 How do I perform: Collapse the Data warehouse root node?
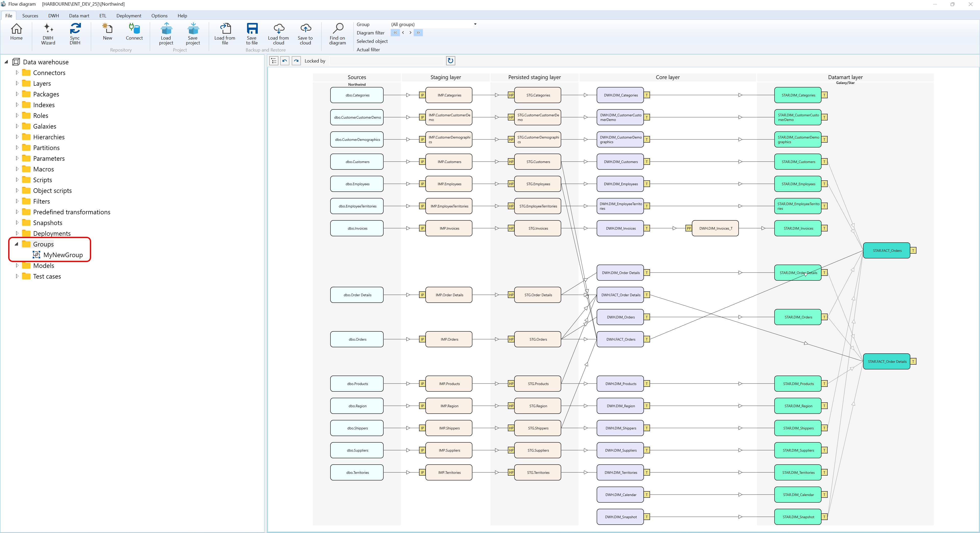6,62
